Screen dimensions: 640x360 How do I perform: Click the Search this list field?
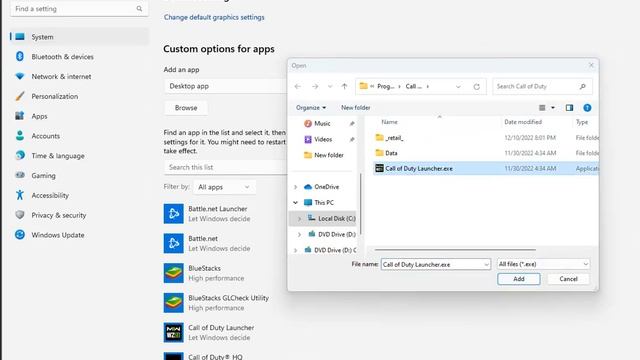tap(226, 167)
